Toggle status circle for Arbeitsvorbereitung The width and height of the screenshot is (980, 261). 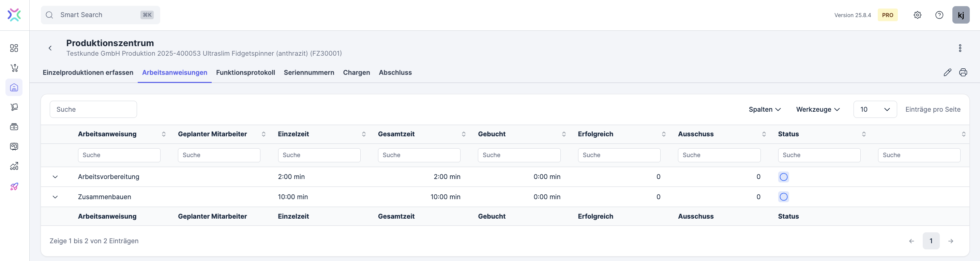coord(783,177)
